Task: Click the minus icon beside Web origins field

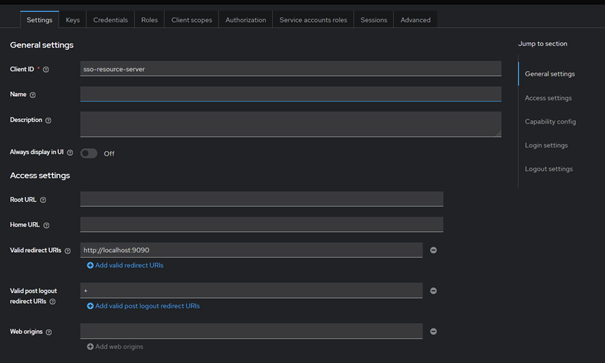Action: click(433, 331)
